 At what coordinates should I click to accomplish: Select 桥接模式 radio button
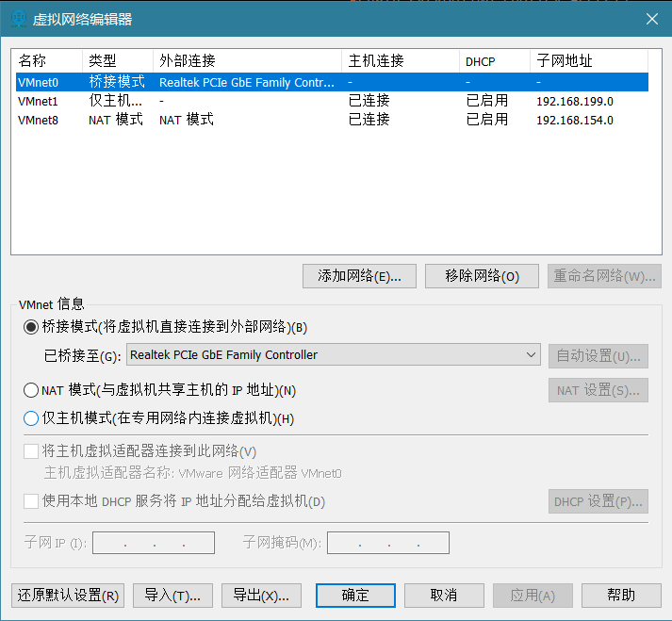[31, 327]
